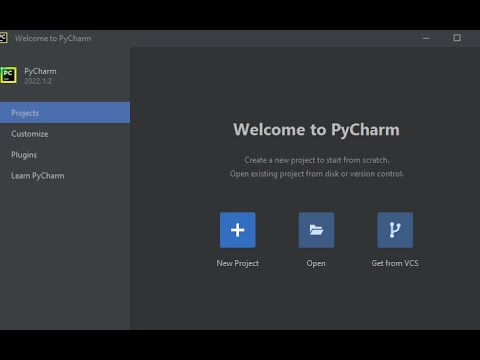The height and width of the screenshot is (360, 480).
Task: Click the window title Welcome to PyCharm
Action: click(x=53, y=38)
